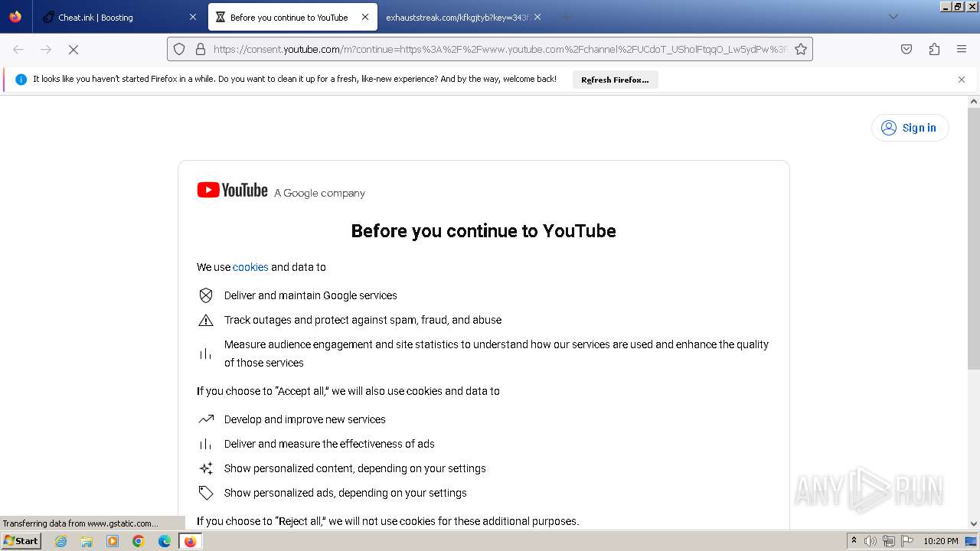The image size is (980, 551).
Task: Stop loading the page
Action: point(73,49)
